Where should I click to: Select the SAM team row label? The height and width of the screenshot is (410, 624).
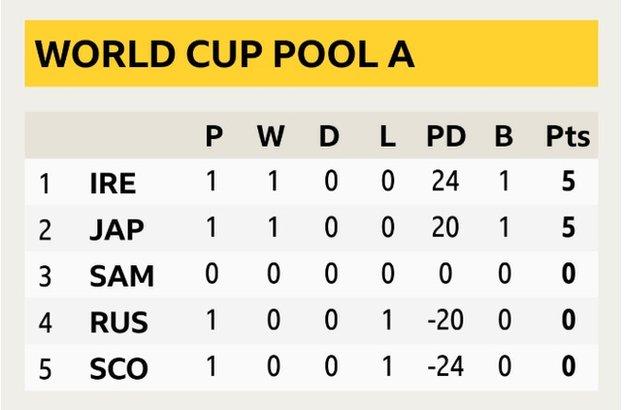(x=118, y=276)
